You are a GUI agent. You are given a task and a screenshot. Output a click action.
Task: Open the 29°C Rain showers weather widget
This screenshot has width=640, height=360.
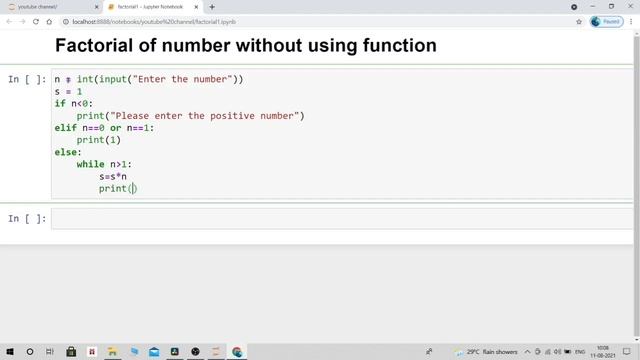(x=486, y=351)
